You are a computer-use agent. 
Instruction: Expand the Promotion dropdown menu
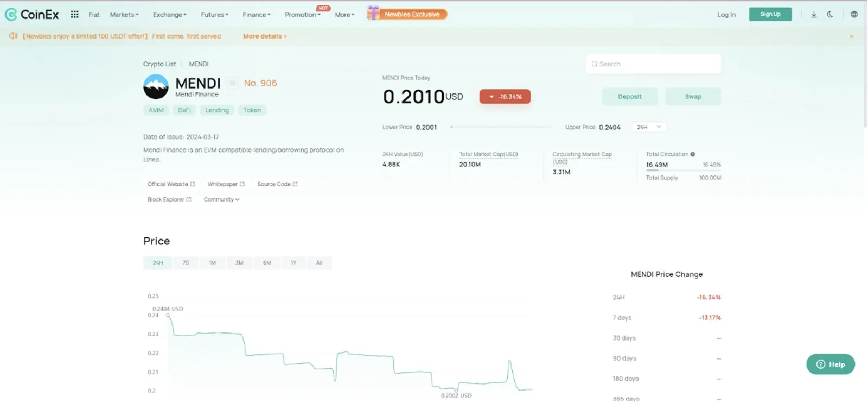303,15
